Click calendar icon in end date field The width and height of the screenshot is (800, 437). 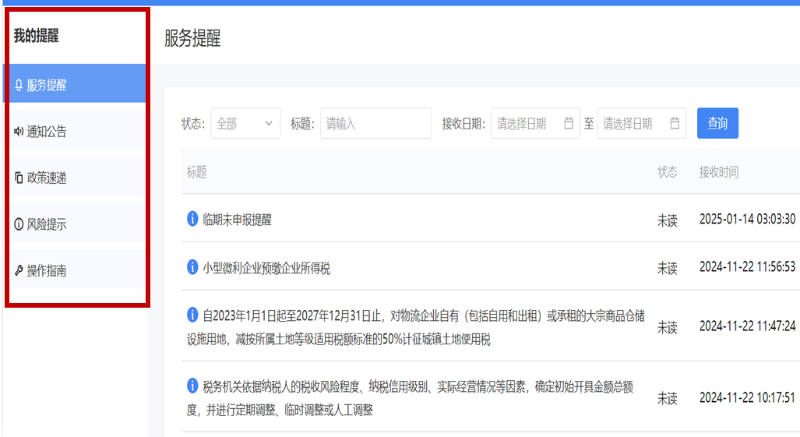coord(674,124)
